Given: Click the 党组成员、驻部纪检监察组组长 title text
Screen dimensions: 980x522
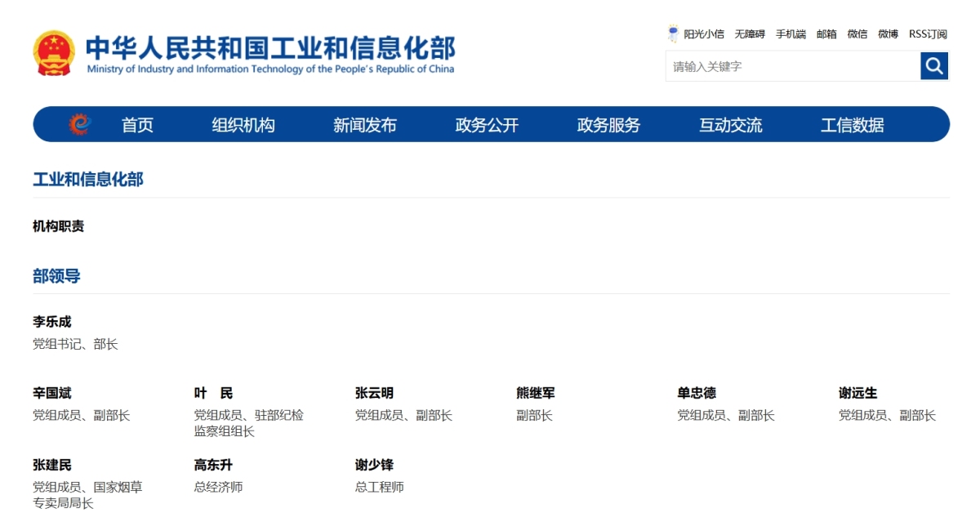Looking at the screenshot, I should pos(249,423).
